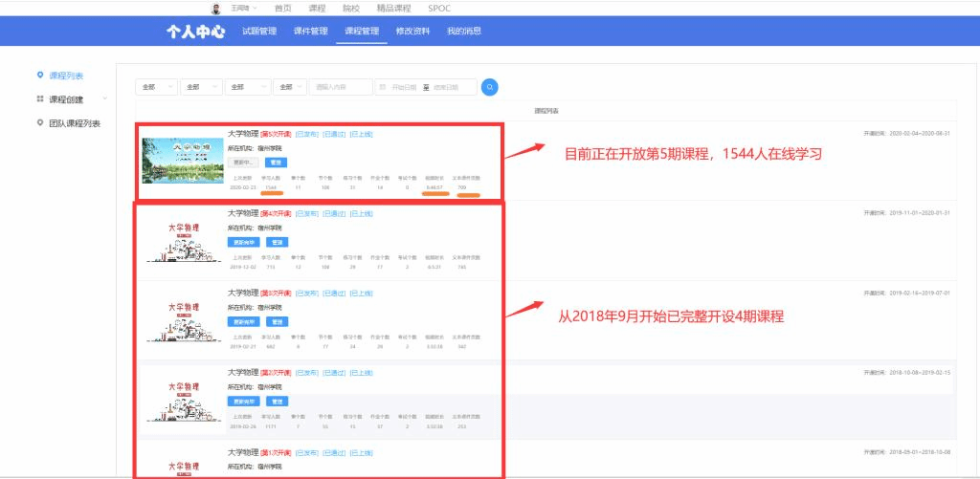Click the location pin icon beside 课程列表
Viewport: 980px width, 479px height.
click(39, 76)
